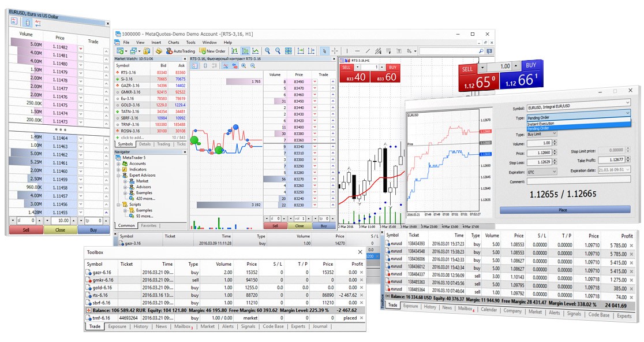
Task: Click the Place button to submit the order
Action: 563,210
